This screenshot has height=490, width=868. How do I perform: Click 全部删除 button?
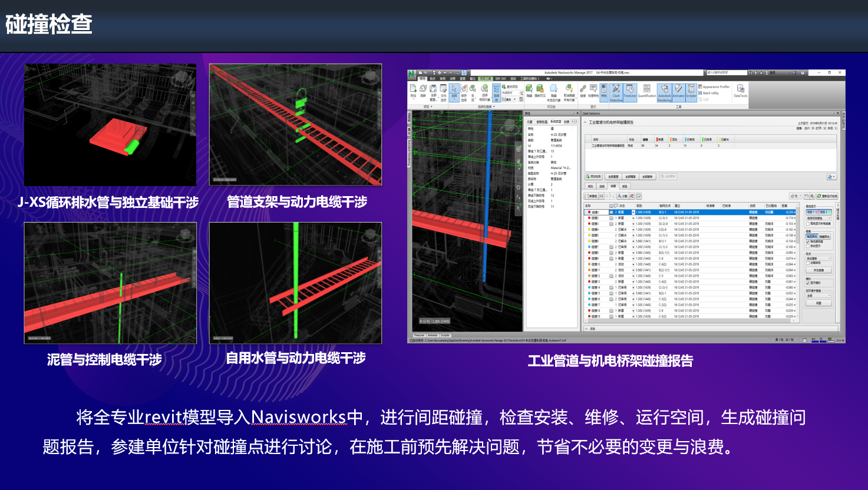pyautogui.click(x=648, y=177)
